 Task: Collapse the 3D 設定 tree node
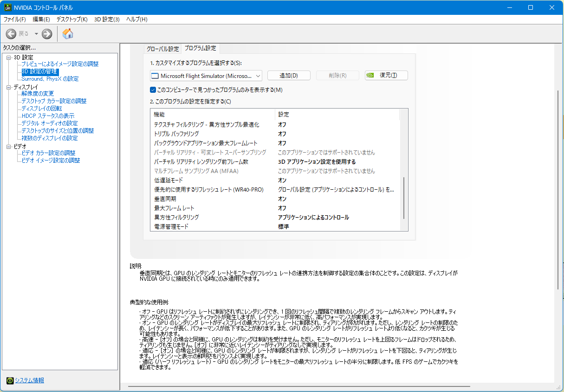(x=8, y=57)
